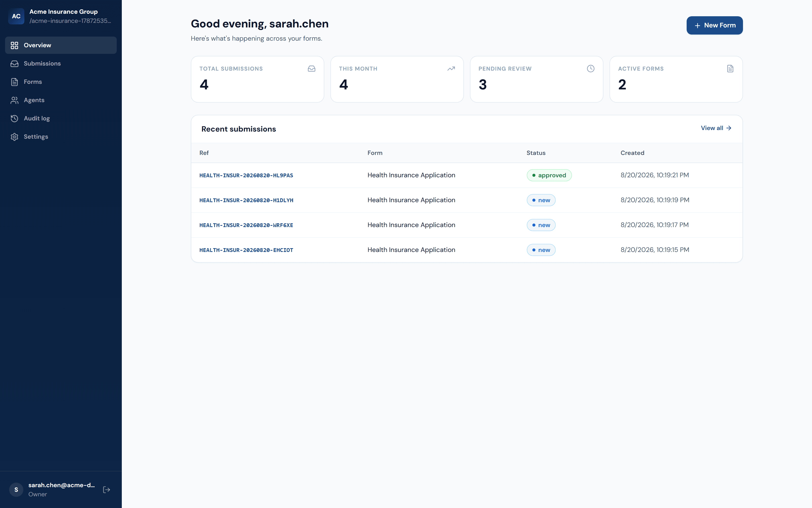Click the new badge in EHCIOT row
Image resolution: width=812 pixels, height=508 pixels.
(541, 250)
